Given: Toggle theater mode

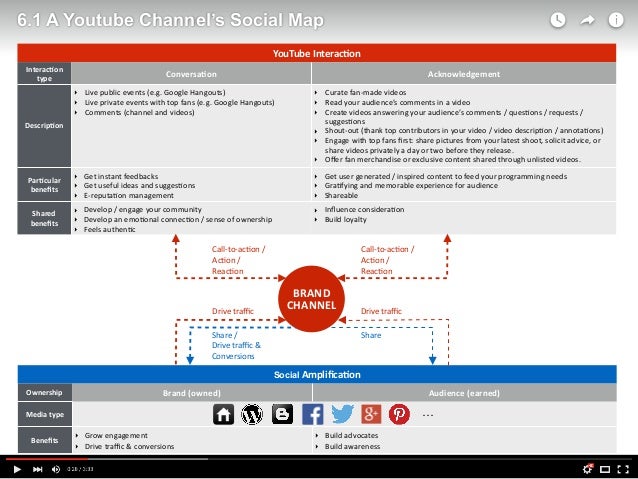Looking at the screenshot, I should click(605, 470).
